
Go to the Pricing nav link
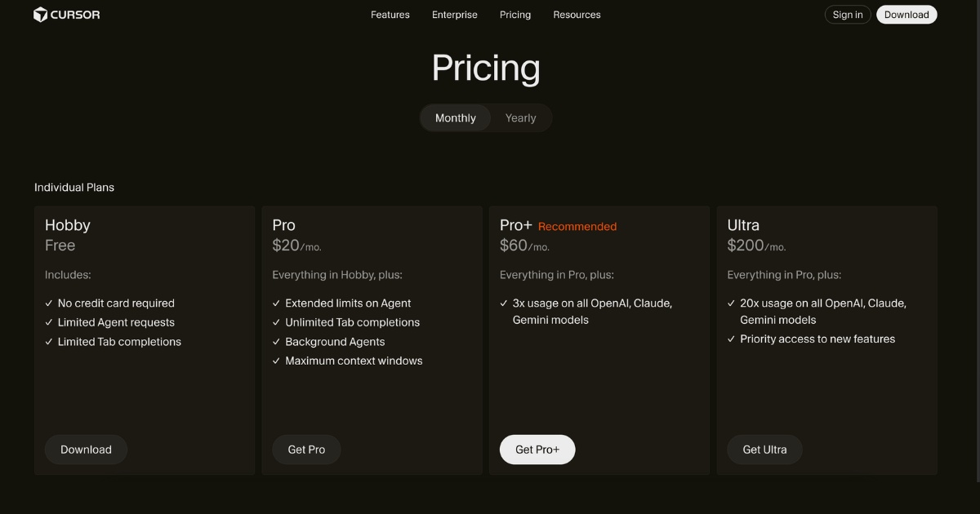pyautogui.click(x=515, y=15)
